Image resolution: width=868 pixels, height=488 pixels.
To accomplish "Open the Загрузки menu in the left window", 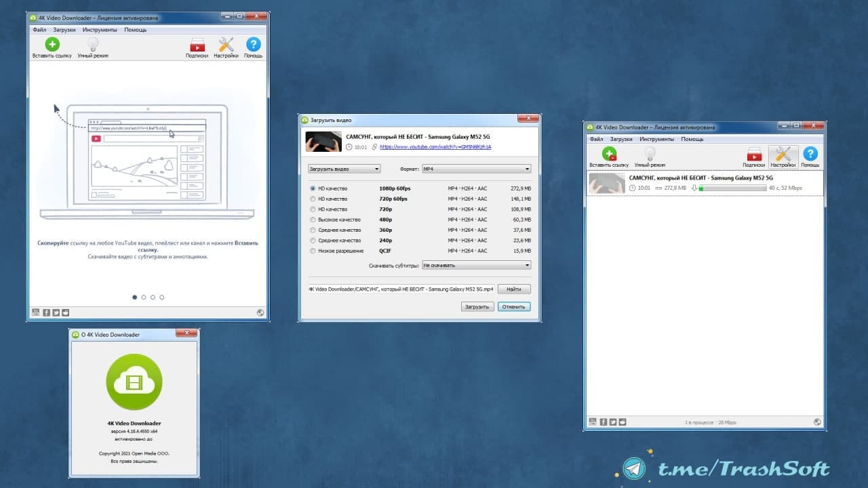I will click(x=64, y=30).
